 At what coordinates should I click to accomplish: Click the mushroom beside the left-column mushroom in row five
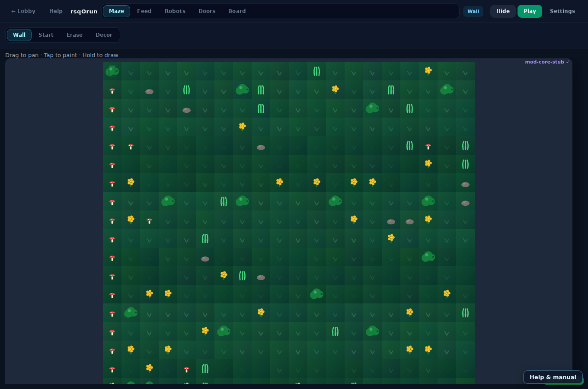click(131, 147)
